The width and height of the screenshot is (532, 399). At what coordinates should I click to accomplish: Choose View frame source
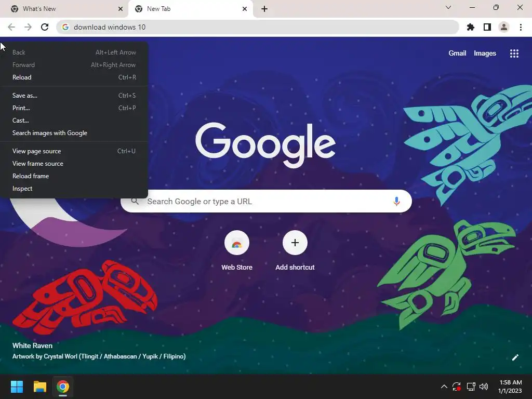point(74,164)
